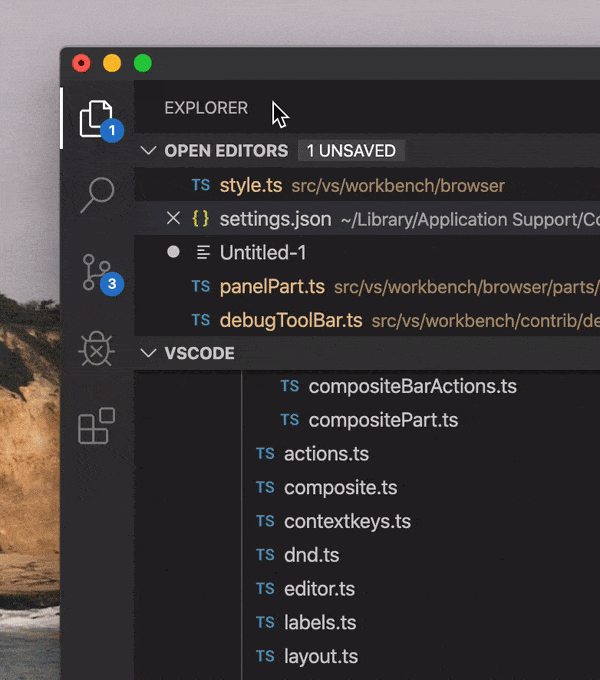Select debugToolBar.ts in open editors

click(290, 320)
